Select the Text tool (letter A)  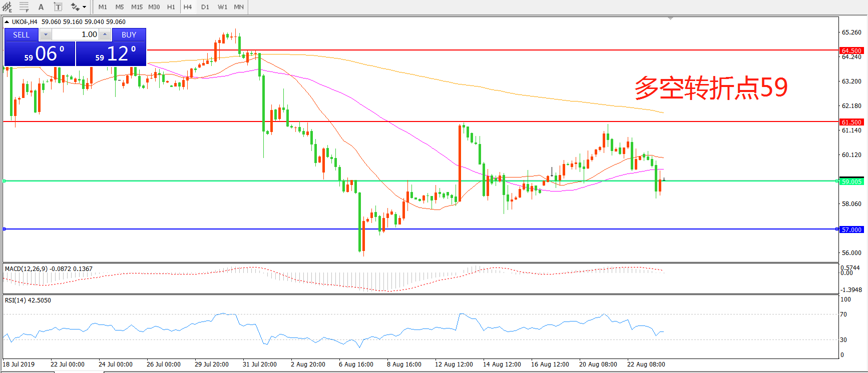point(41,7)
